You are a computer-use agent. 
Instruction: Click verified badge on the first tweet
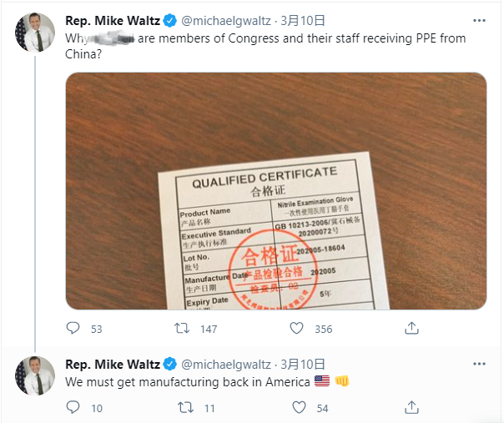pyautogui.click(x=169, y=20)
